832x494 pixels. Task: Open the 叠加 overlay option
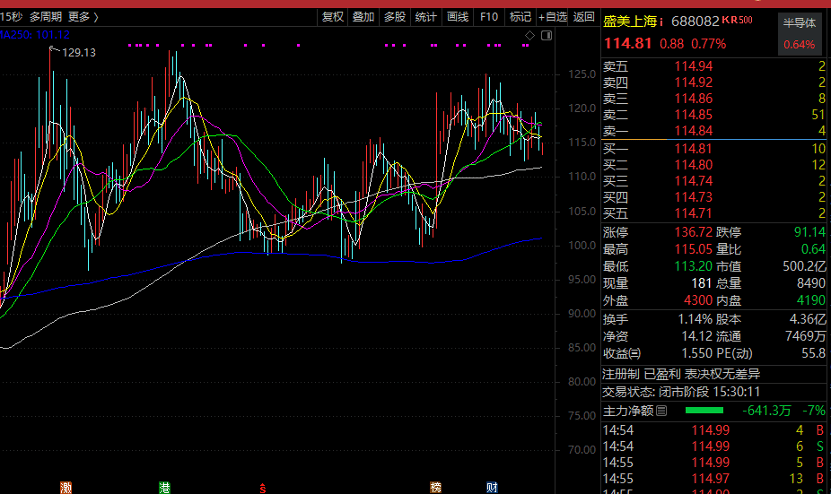pos(363,17)
